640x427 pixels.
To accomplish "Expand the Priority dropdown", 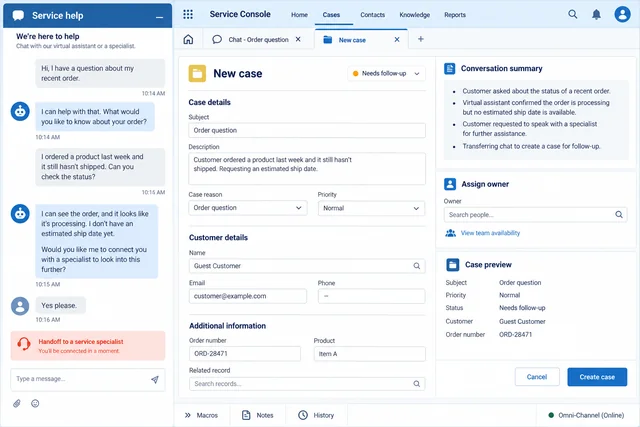I will point(371,208).
